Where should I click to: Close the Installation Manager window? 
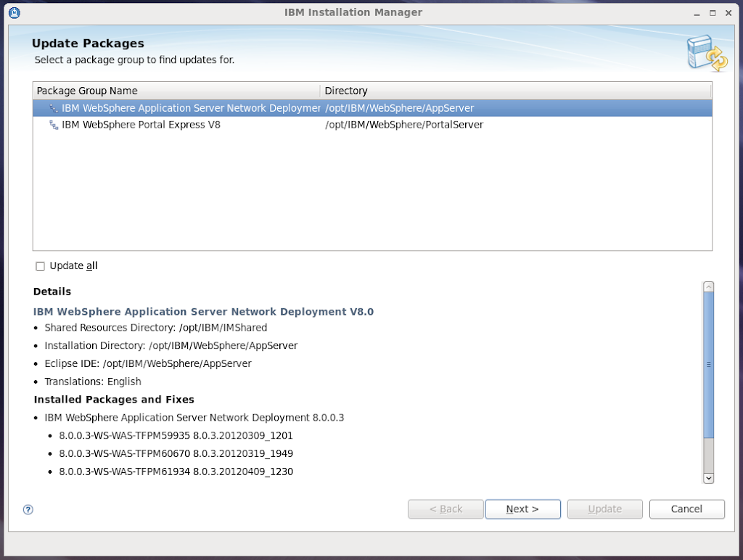point(728,12)
